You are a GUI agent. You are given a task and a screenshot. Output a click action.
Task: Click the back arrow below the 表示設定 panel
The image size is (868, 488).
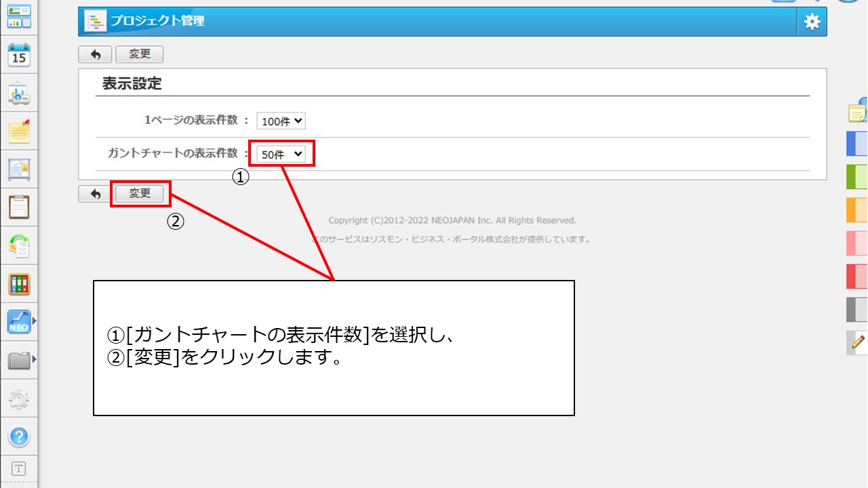(96, 194)
